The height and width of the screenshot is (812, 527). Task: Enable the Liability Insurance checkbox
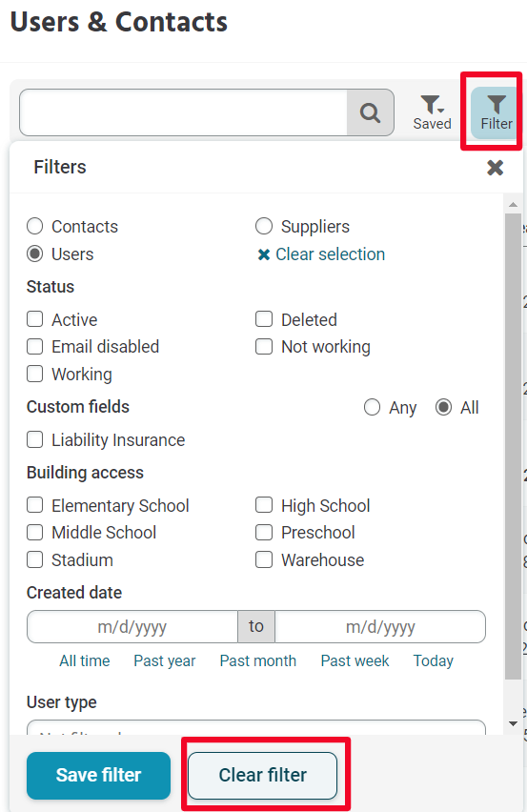click(x=34, y=439)
